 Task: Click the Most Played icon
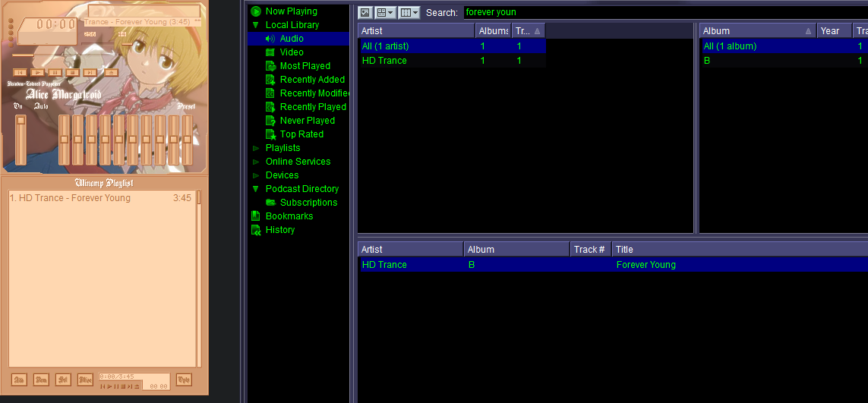[270, 66]
